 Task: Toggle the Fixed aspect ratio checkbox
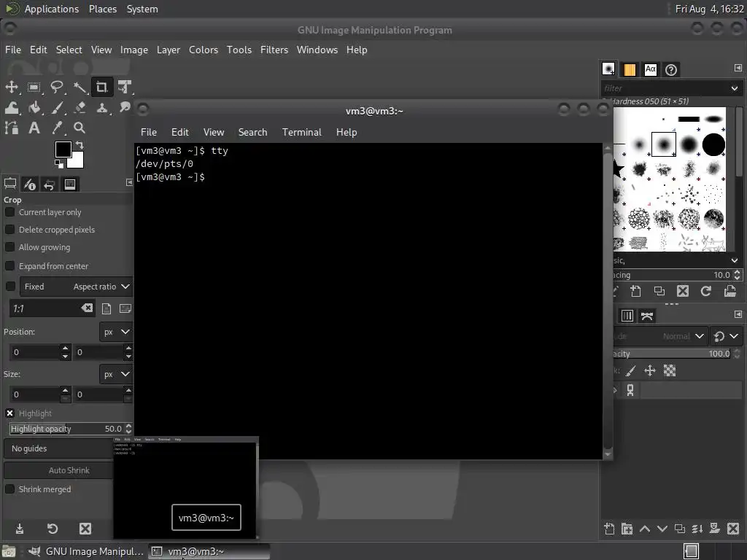tap(10, 286)
